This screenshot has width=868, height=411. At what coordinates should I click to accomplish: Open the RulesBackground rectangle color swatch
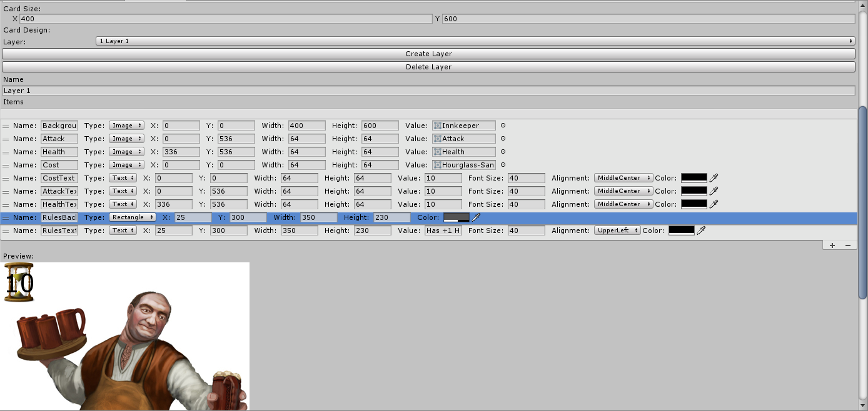click(x=457, y=217)
